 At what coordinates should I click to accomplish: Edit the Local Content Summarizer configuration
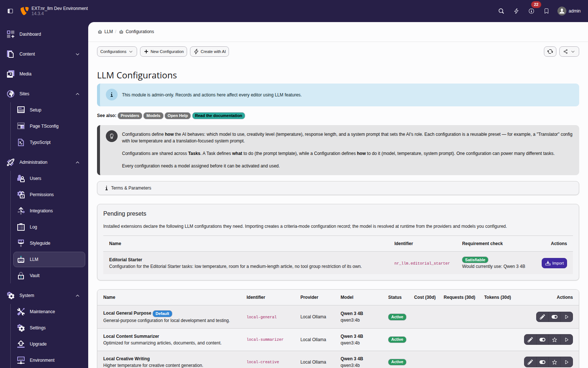point(530,340)
